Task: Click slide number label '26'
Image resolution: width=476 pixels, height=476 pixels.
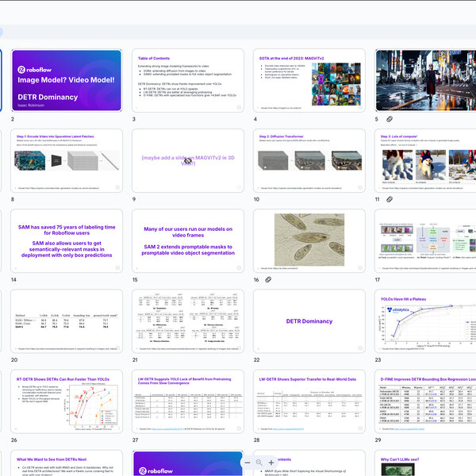Action: click(x=14, y=440)
